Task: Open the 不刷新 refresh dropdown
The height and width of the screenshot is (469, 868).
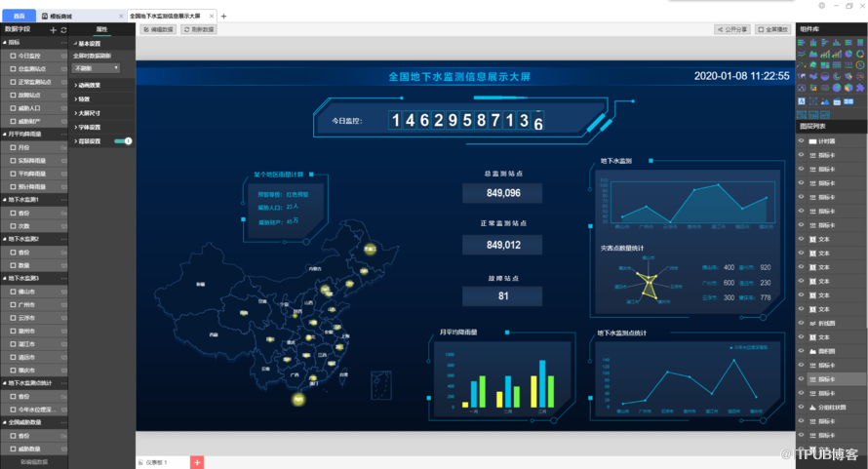Action: point(96,68)
